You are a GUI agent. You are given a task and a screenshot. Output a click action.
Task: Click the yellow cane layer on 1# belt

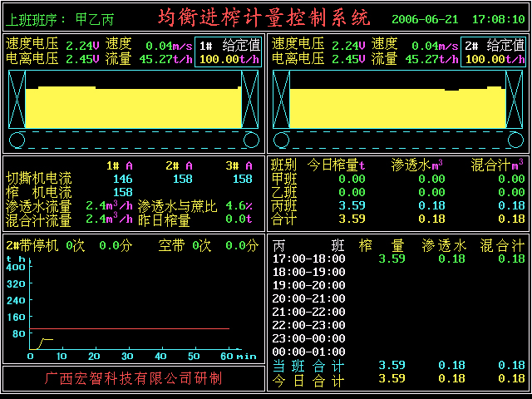[133, 108]
